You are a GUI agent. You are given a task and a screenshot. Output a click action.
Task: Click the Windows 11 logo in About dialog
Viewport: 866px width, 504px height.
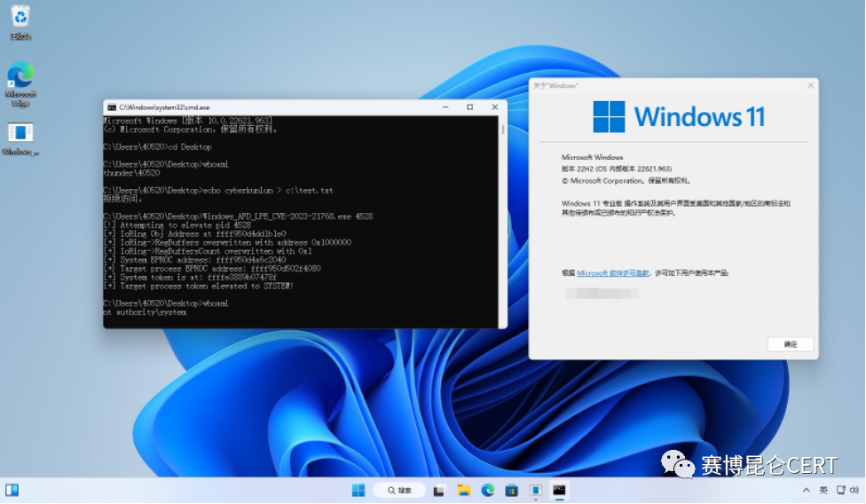(679, 116)
